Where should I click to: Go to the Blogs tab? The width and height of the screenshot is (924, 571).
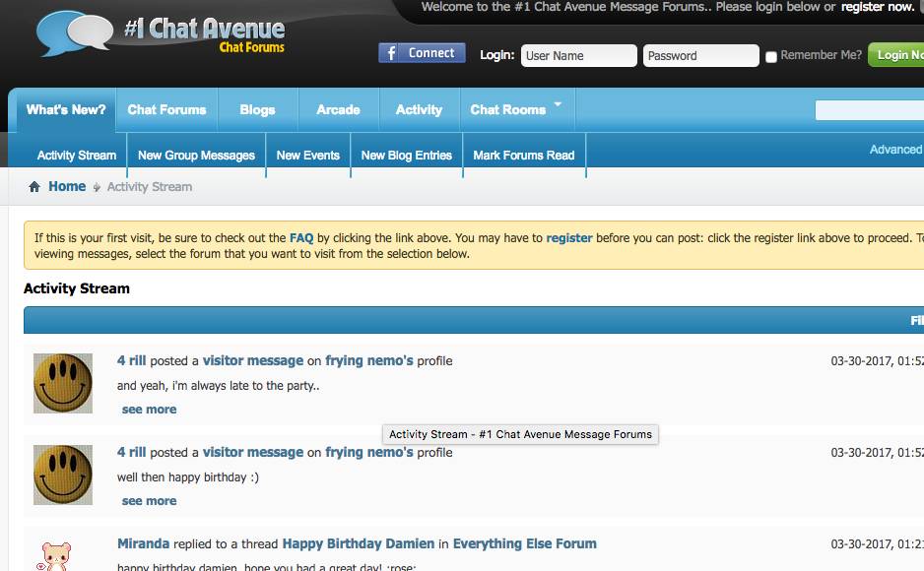257,109
